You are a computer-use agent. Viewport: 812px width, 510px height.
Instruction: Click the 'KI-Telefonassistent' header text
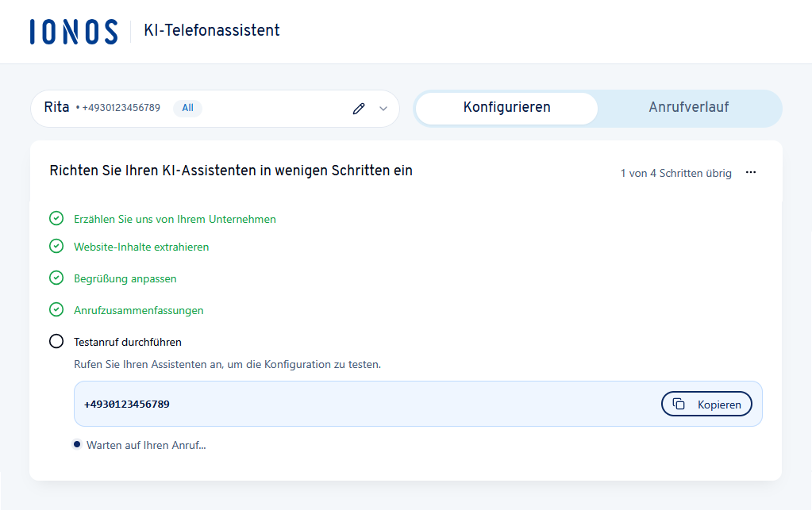[x=211, y=31]
